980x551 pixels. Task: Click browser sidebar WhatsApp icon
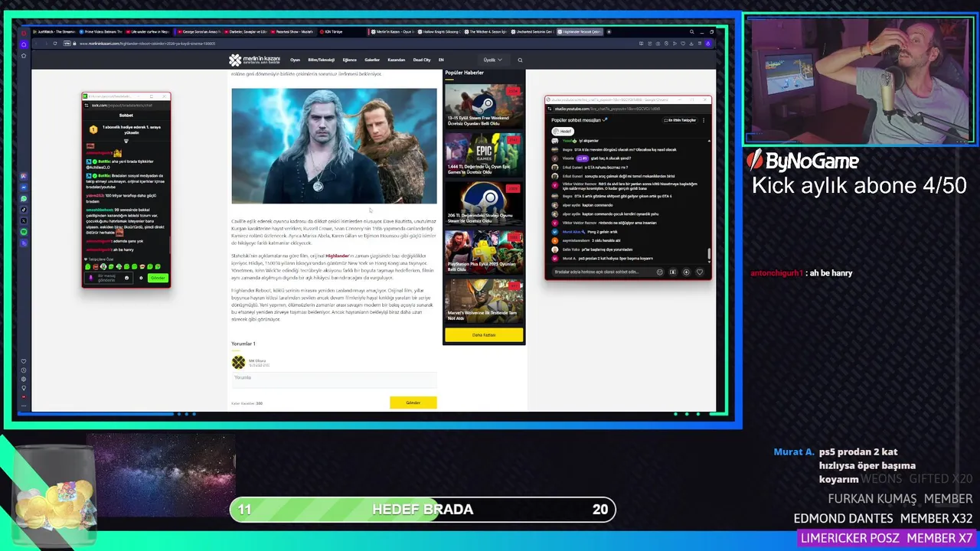tap(24, 198)
